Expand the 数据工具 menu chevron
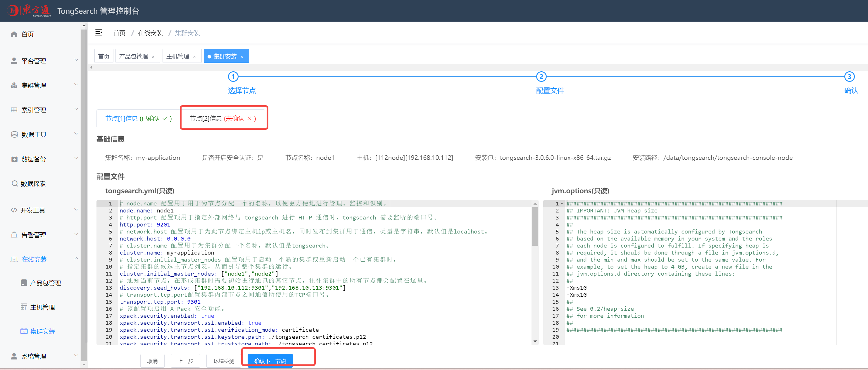 click(76, 134)
